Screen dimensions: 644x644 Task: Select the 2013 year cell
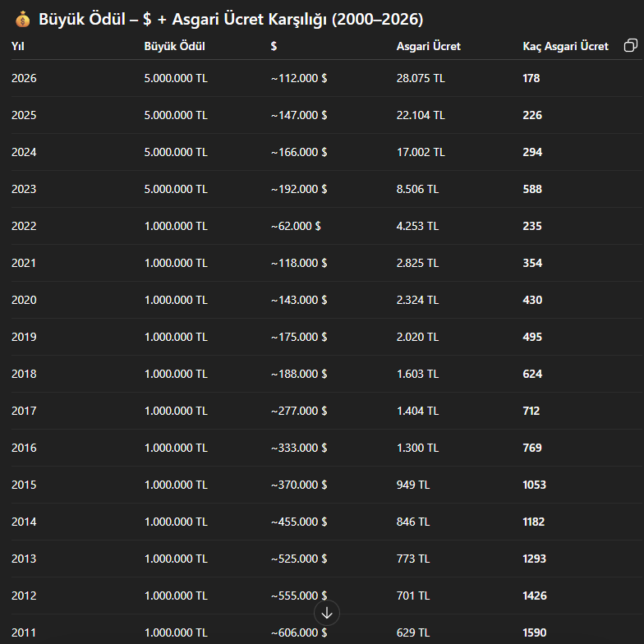pyautogui.click(x=24, y=559)
